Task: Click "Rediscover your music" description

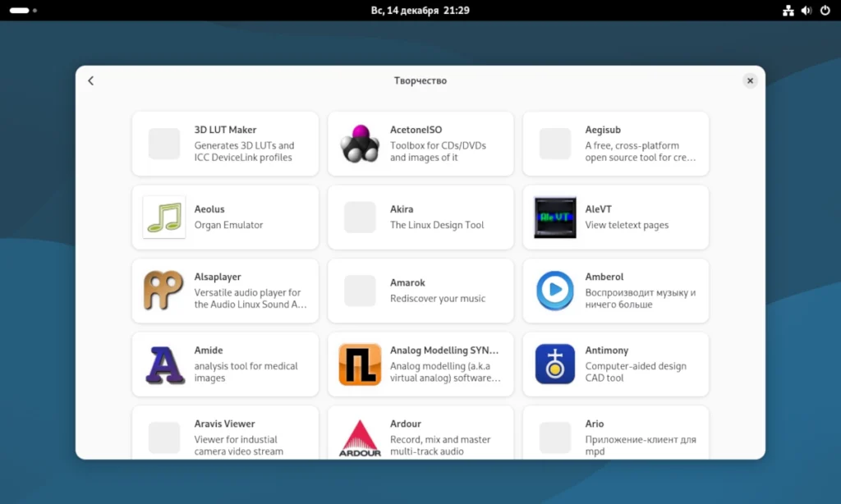Action: 437,298
